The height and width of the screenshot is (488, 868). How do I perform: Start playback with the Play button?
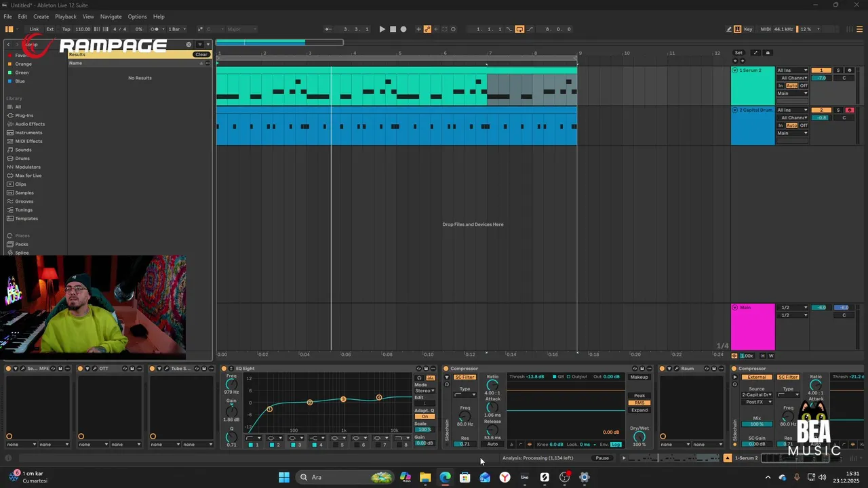click(x=382, y=29)
